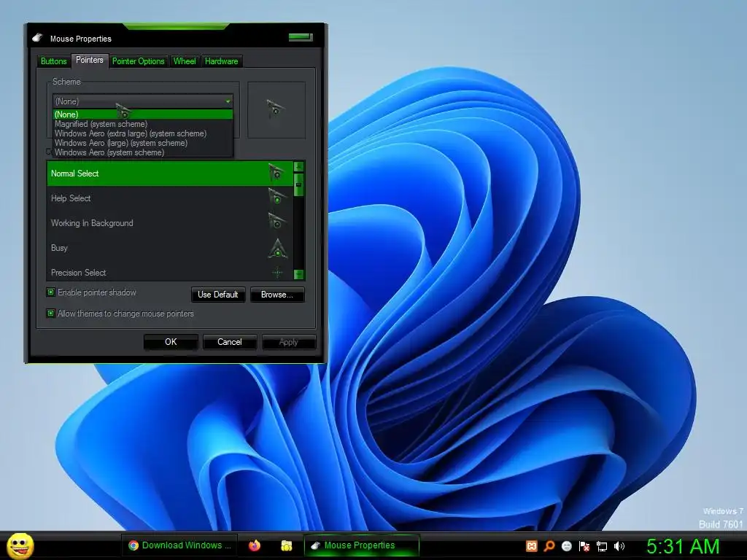Image resolution: width=747 pixels, height=560 pixels.
Task: Toggle Allow themes to change mouse pointers
Action: tap(50, 313)
